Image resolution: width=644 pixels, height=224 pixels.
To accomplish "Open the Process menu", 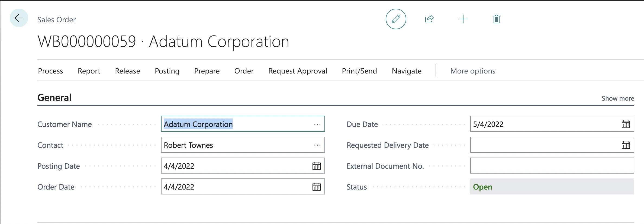I will pyautogui.click(x=50, y=71).
